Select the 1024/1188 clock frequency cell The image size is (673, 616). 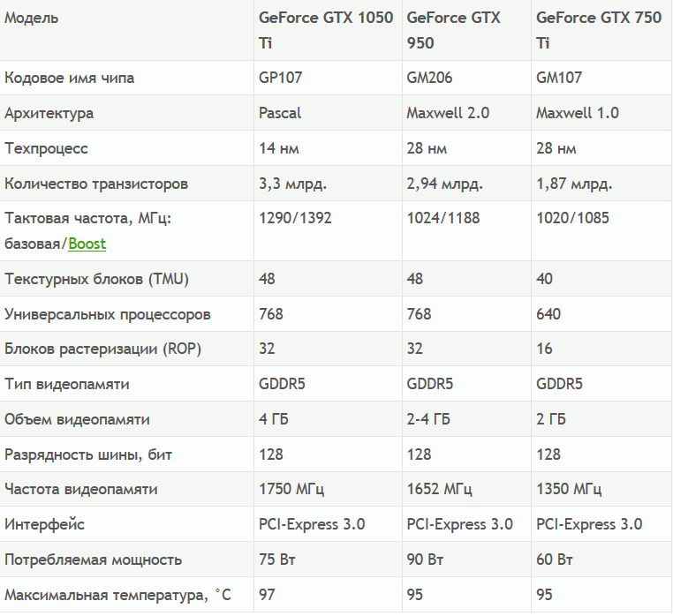(x=443, y=218)
